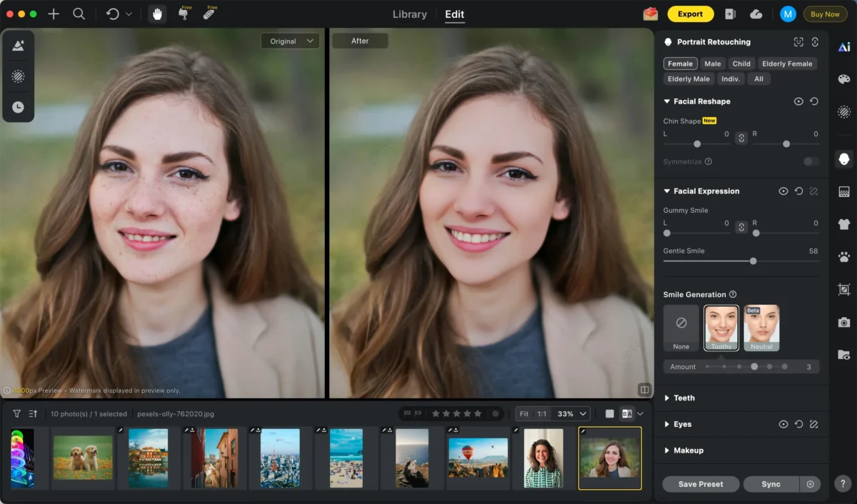Select the hot air balloon thumbnail

coord(478,458)
